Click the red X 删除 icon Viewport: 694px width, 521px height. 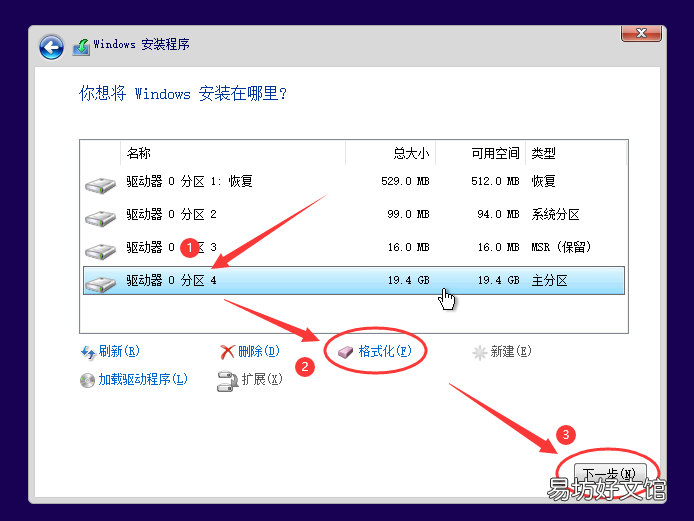pos(227,352)
